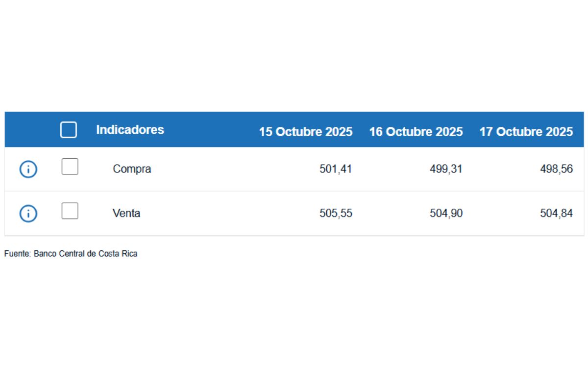Select the Compra value 499,31
This screenshot has height=366, width=588.
coord(446,169)
